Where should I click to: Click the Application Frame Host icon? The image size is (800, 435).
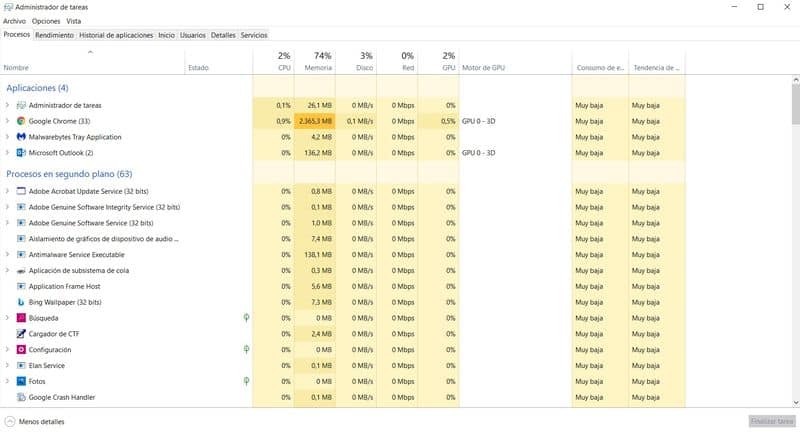pyautogui.click(x=21, y=287)
